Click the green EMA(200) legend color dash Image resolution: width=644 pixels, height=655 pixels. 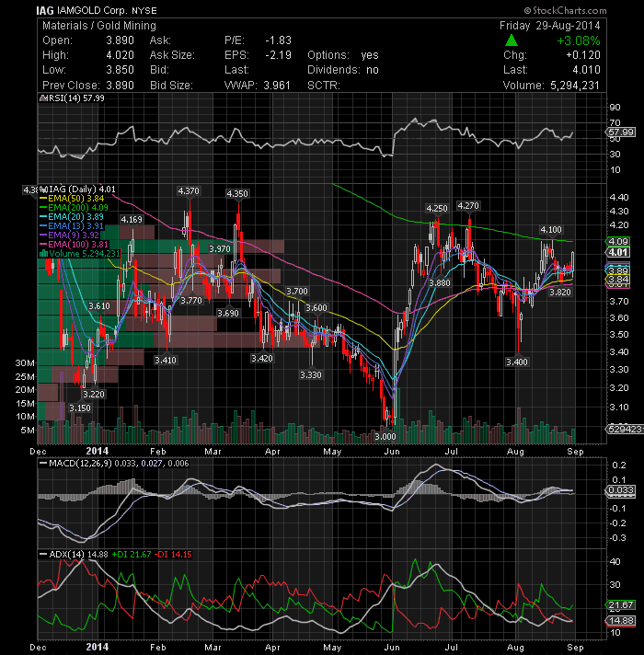(43, 208)
